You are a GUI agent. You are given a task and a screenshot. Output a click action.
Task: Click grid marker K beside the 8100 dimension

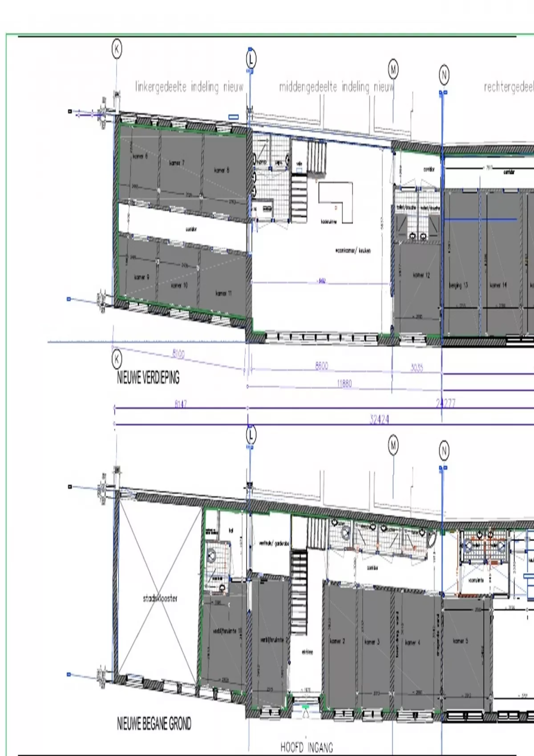[x=117, y=359]
